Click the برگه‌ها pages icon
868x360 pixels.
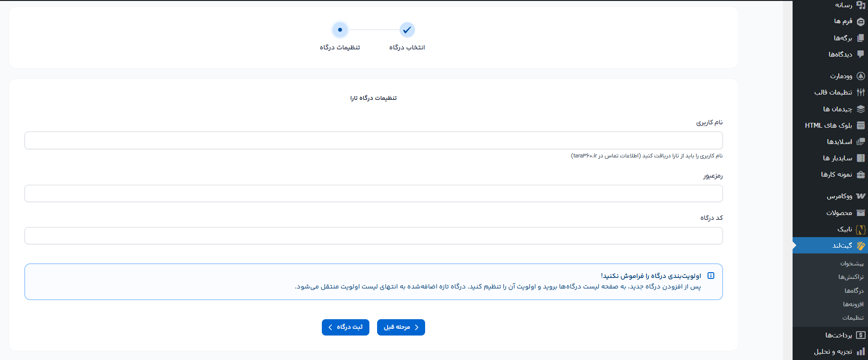861,38
